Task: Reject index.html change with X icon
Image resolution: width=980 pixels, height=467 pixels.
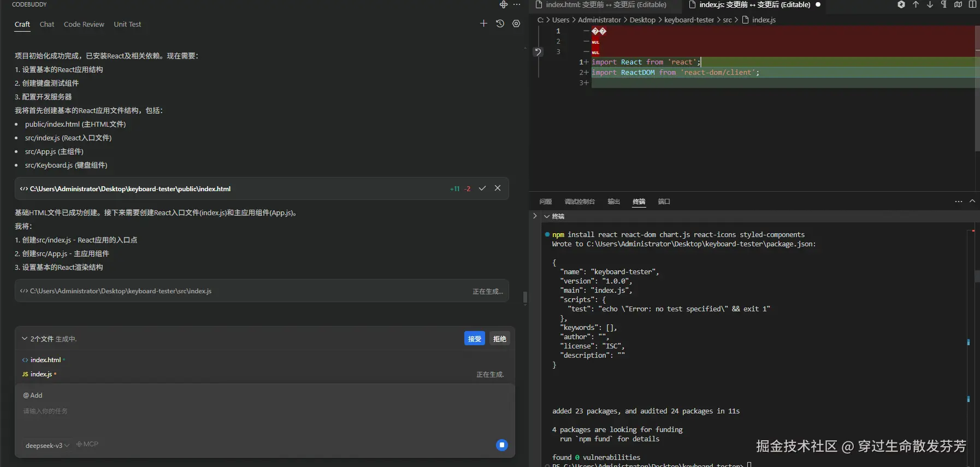Action: click(x=498, y=188)
